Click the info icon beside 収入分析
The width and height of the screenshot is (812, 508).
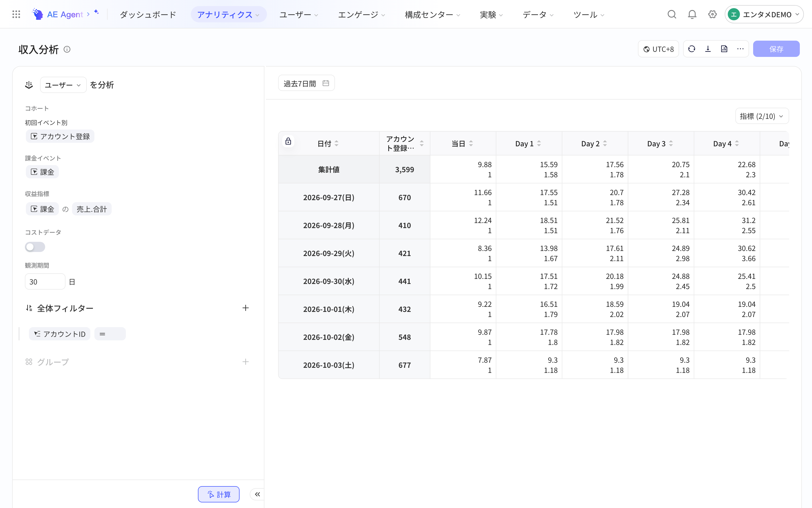(x=67, y=49)
